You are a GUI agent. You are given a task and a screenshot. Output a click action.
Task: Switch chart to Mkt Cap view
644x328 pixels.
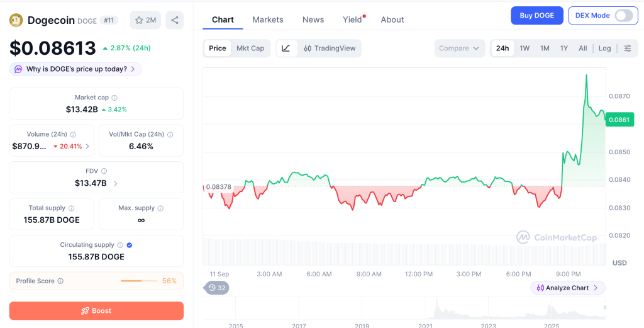pyautogui.click(x=250, y=48)
